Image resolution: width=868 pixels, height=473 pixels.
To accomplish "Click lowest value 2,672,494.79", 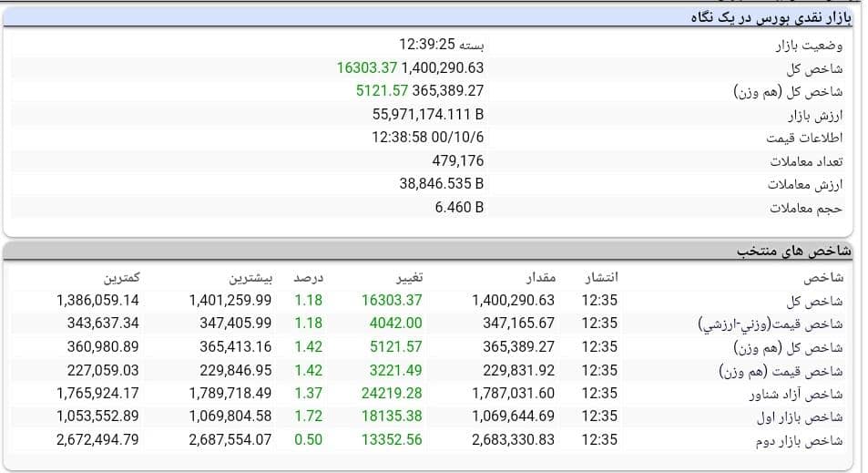I will 97,440.
